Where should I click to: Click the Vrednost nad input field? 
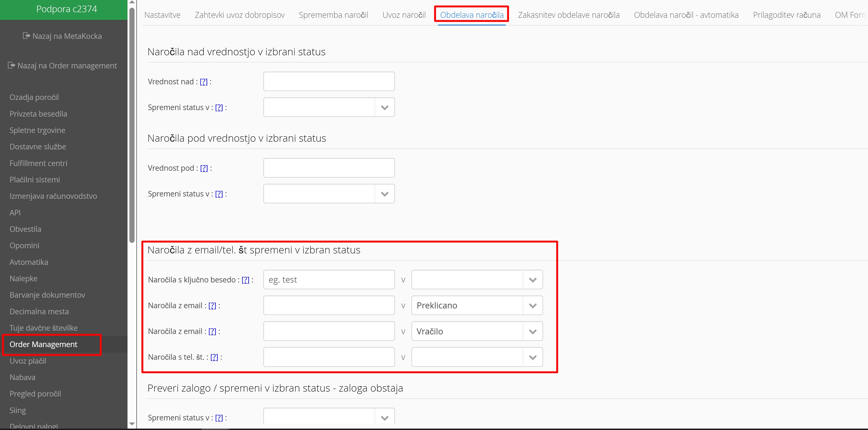pos(329,81)
